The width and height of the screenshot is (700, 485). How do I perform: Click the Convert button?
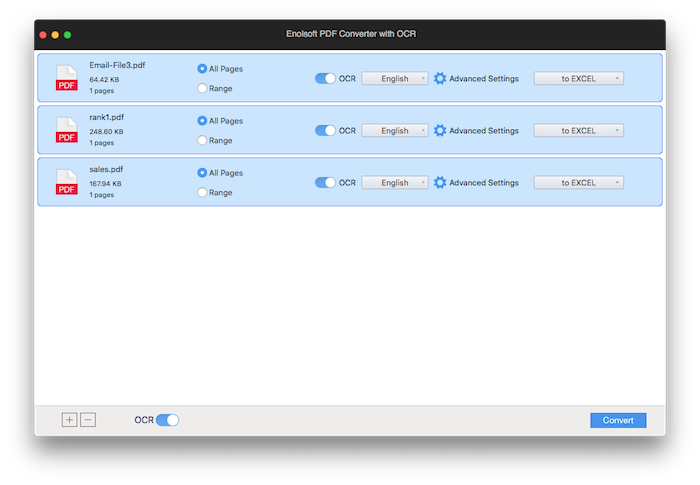(618, 420)
